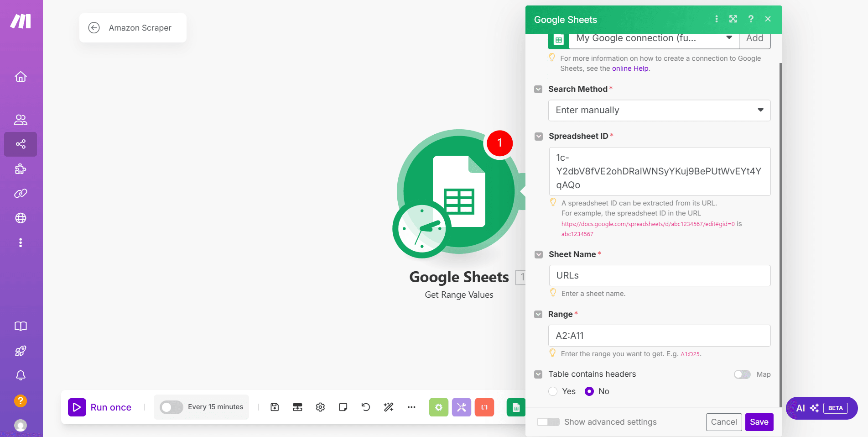Open the Google Sheets favorites icon in toolbar
The height and width of the screenshot is (437, 868).
(x=516, y=407)
